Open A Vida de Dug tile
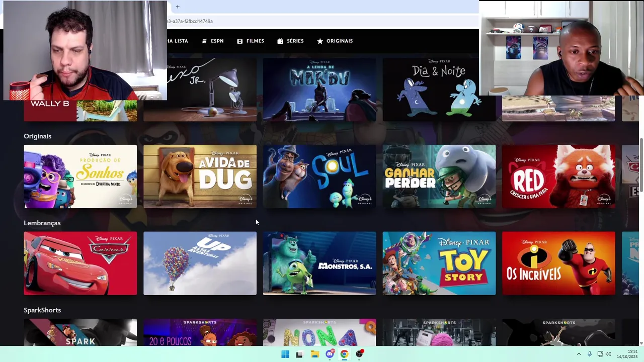 tap(200, 176)
